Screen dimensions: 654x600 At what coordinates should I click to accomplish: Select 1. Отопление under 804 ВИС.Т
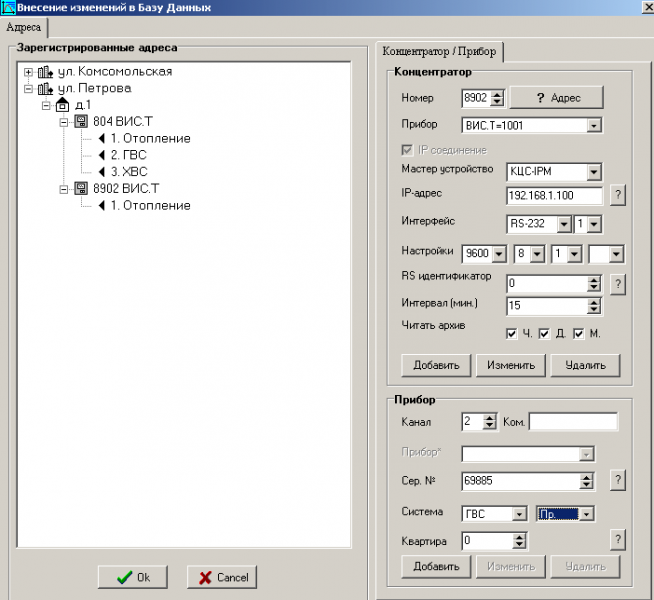click(150, 138)
